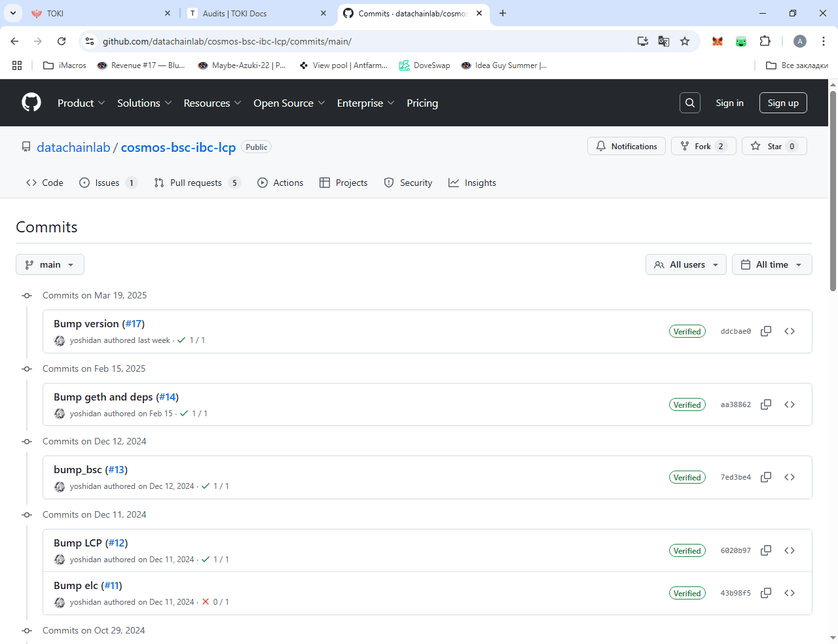
Task: Click the browser reload icon
Action: (62, 41)
